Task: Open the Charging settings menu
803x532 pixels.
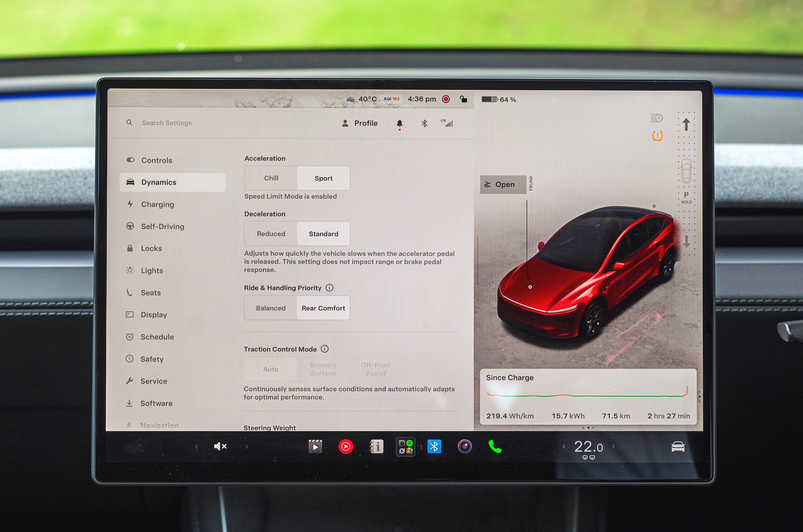Action: [x=173, y=204]
